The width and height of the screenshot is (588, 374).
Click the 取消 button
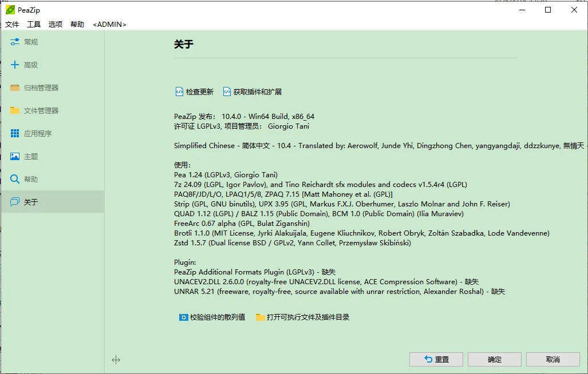(553, 359)
